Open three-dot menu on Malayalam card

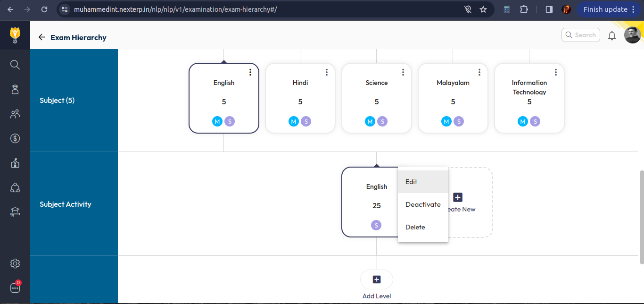(x=479, y=72)
